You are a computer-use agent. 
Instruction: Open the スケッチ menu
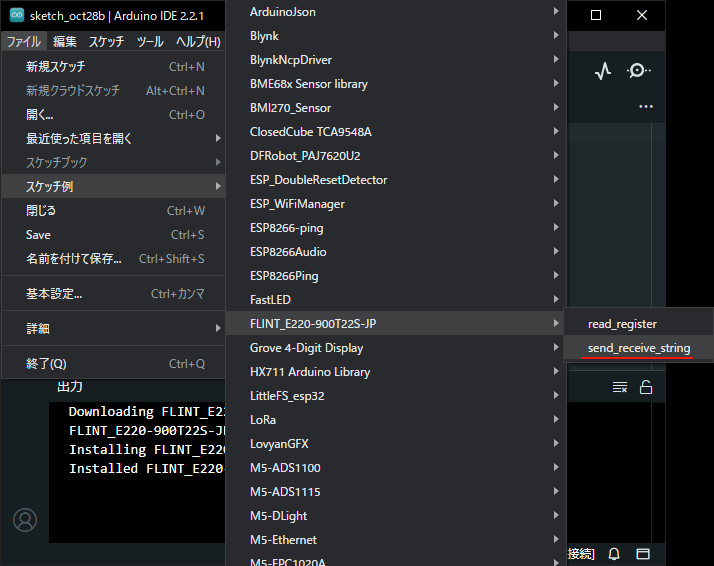106,42
